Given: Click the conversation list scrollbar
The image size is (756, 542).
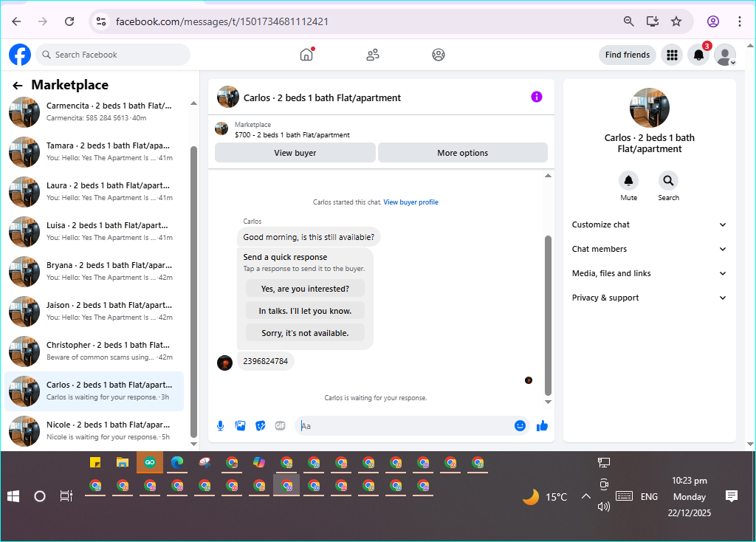Looking at the screenshot, I should (x=194, y=292).
